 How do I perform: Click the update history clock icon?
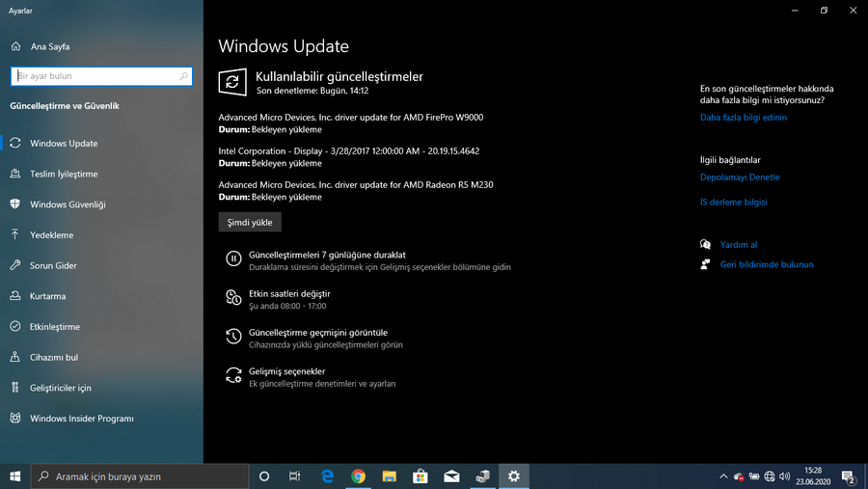(x=233, y=337)
